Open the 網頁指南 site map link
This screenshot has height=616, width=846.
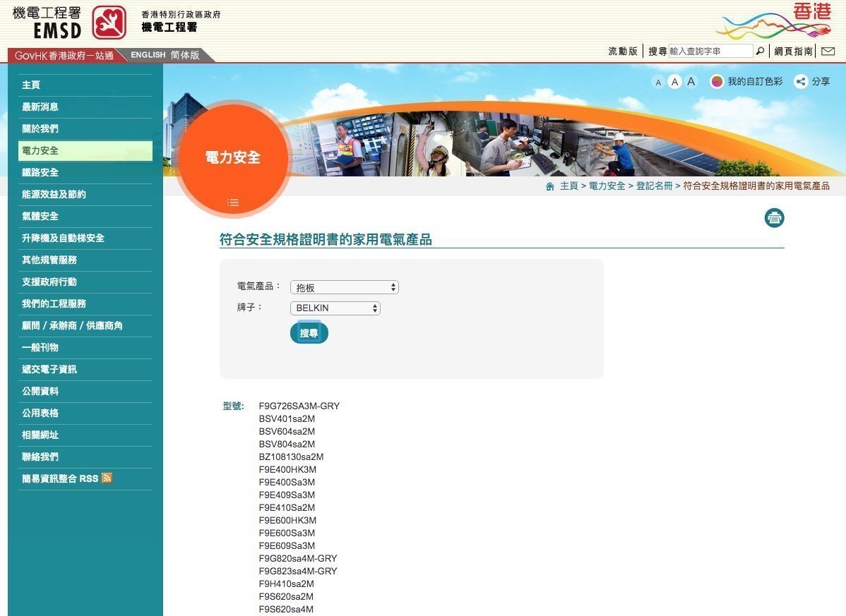coord(793,52)
